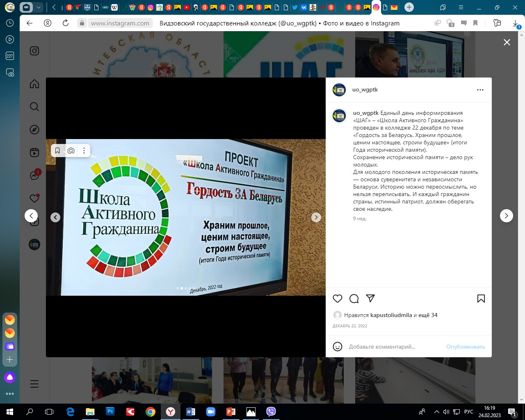
Task: Click the www.instagram.com address field
Action: pyautogui.click(x=120, y=23)
